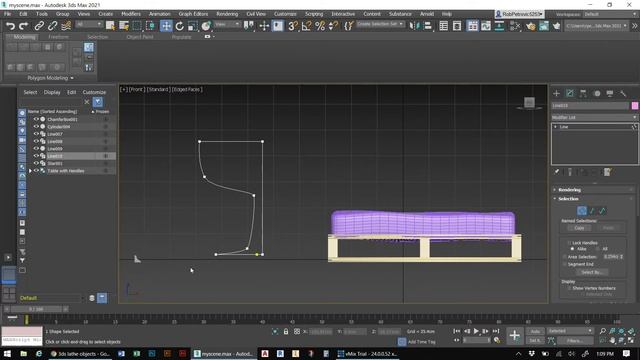The width and height of the screenshot is (640, 360).
Task: Open the Tools menu
Action: click(42, 14)
